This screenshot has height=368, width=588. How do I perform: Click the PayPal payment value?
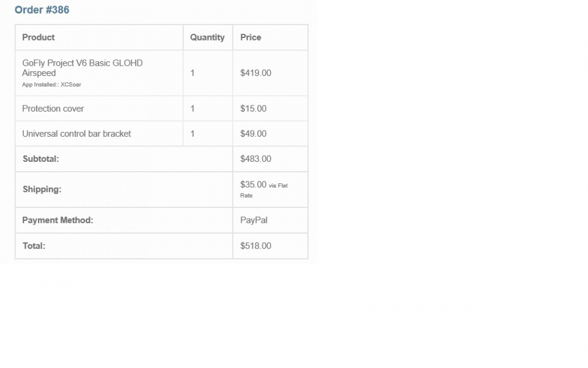point(254,220)
